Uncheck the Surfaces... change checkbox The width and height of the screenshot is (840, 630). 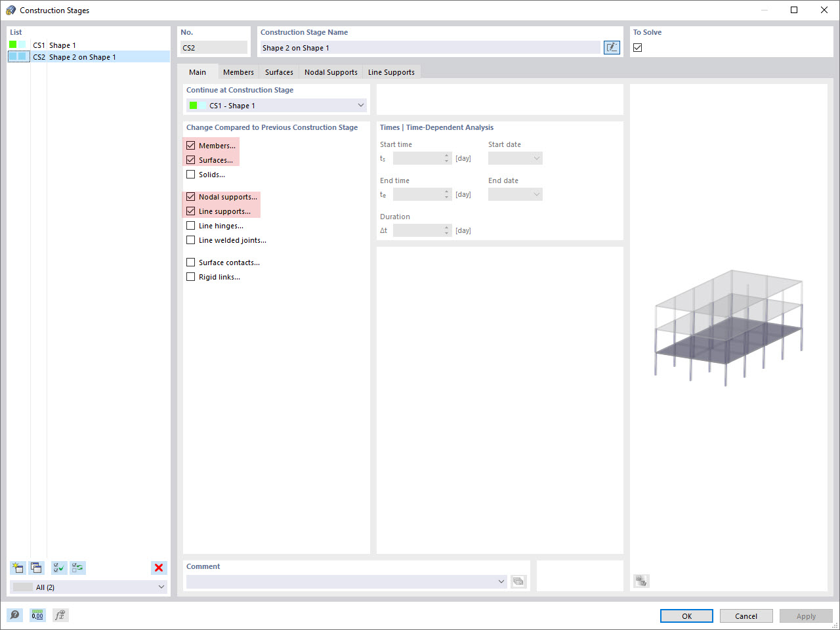(191, 160)
